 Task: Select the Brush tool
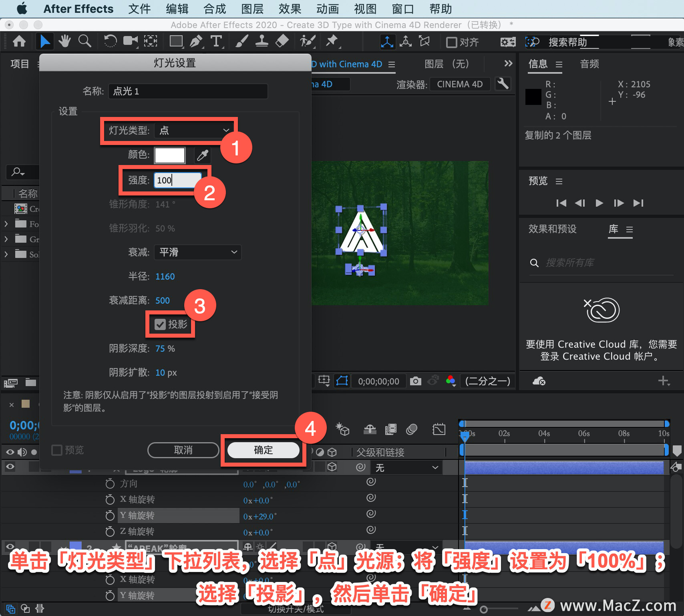(x=242, y=41)
